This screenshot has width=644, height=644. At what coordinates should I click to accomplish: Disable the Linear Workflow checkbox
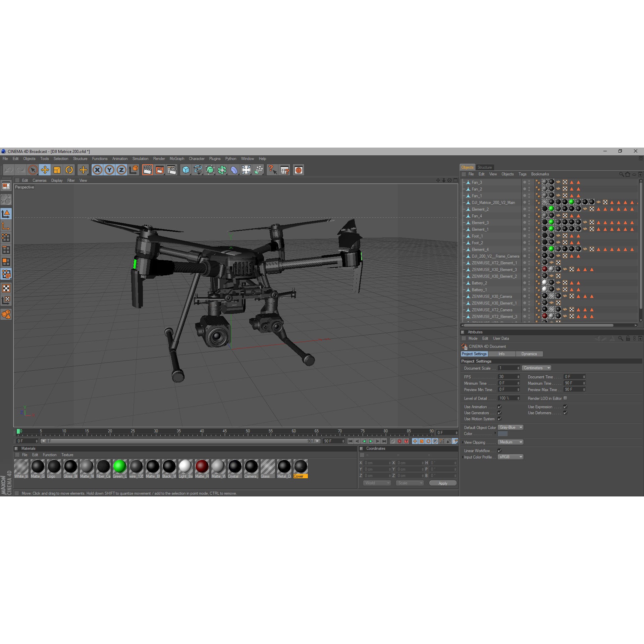(499, 450)
